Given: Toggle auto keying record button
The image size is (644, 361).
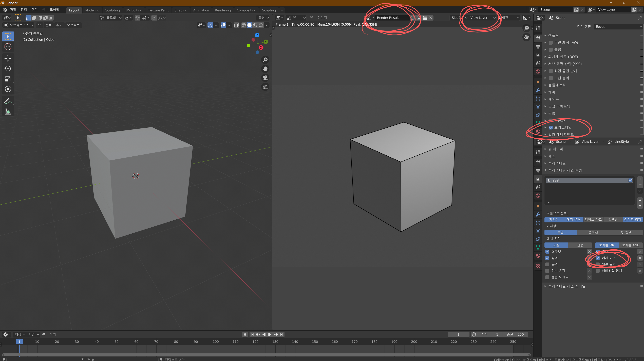Looking at the screenshot, I should pos(245,334).
